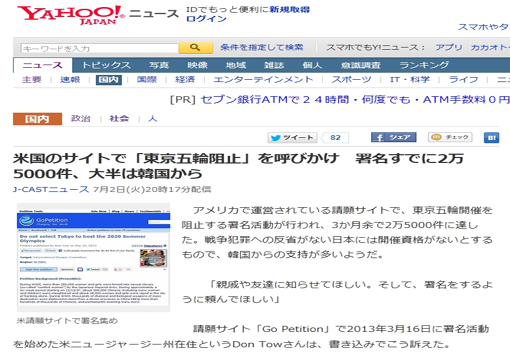Switch to the トピックス tab

106,65
